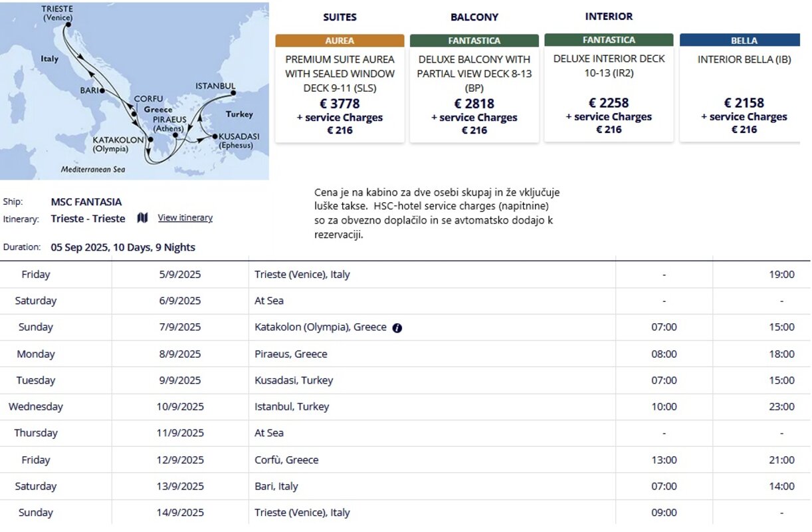The image size is (812, 532).
Task: Click the 23:00 departure time for Istanbul
Action: (781, 406)
